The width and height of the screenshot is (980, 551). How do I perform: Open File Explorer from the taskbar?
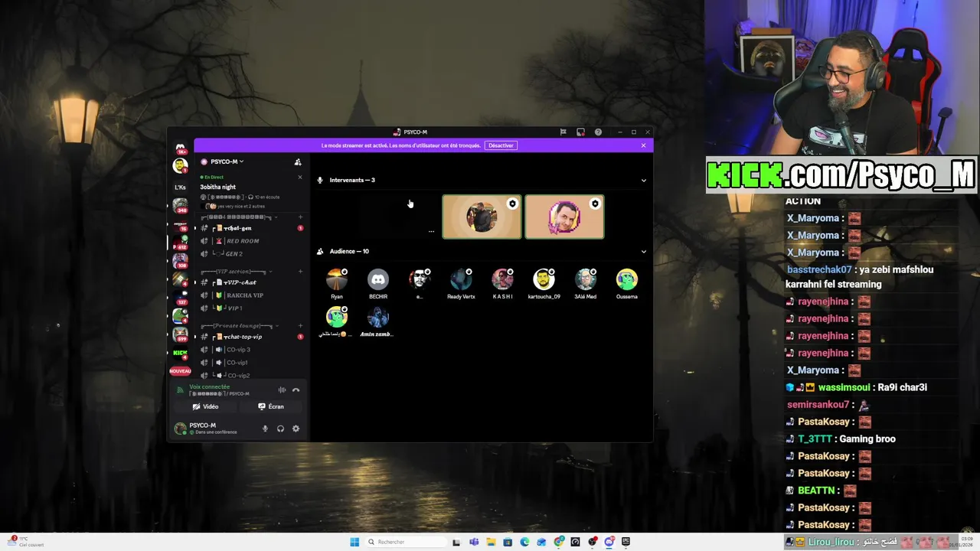click(491, 542)
